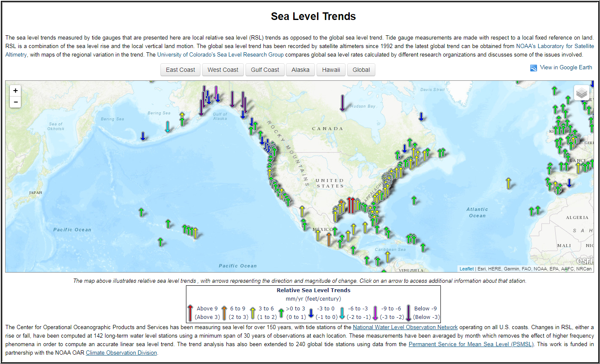This screenshot has width=600, height=364.
Task: Click the purple down-arrow marker near Hudson Bay
Action: pos(343,100)
